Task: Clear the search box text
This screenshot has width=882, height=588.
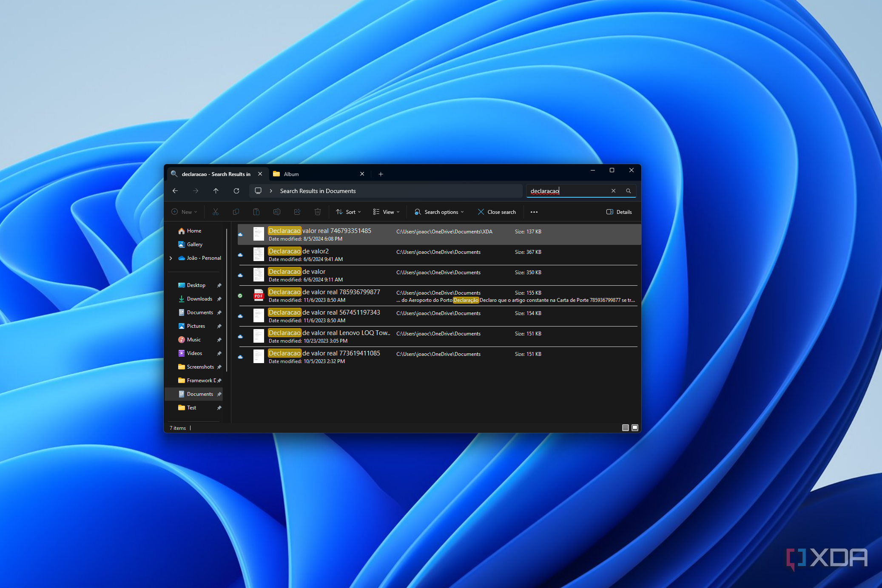Action: click(613, 191)
